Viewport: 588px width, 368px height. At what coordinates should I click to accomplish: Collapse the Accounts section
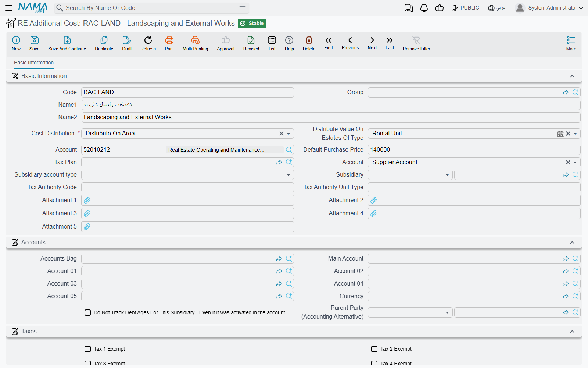(x=572, y=243)
